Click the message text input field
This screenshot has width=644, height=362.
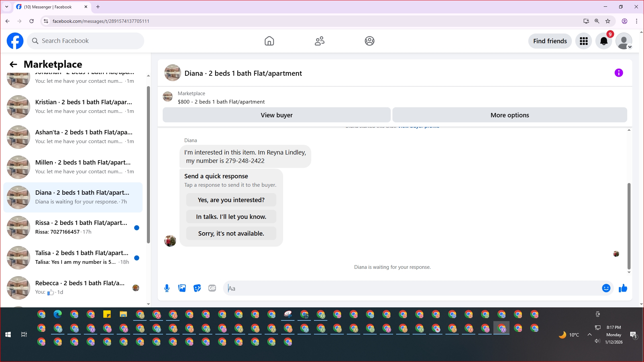(413, 288)
